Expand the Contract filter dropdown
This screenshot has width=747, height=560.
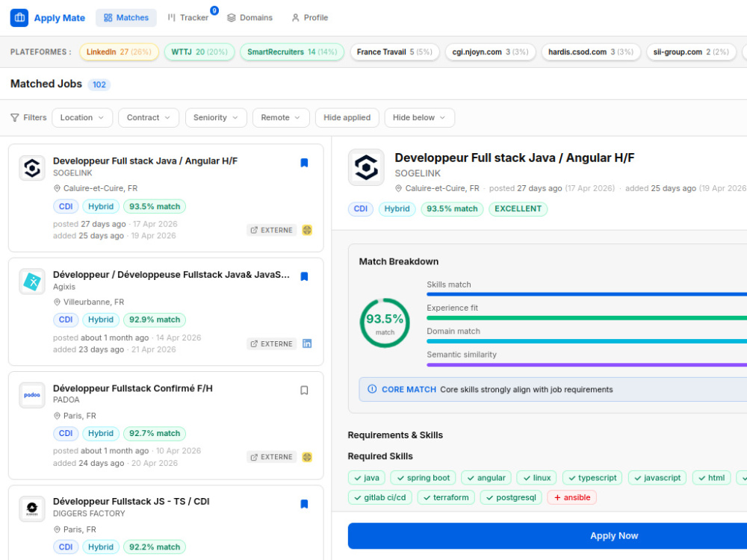click(149, 118)
